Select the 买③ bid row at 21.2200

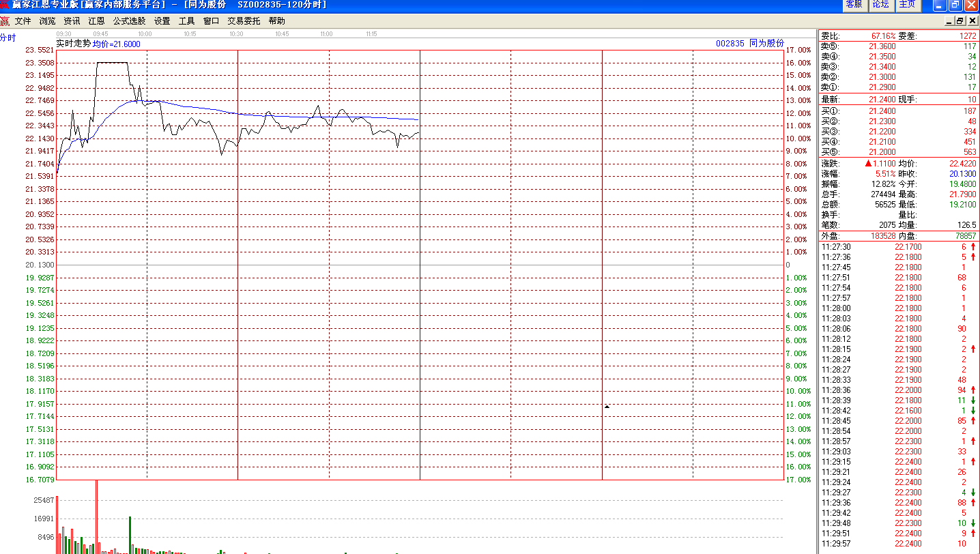pyautogui.click(x=898, y=132)
